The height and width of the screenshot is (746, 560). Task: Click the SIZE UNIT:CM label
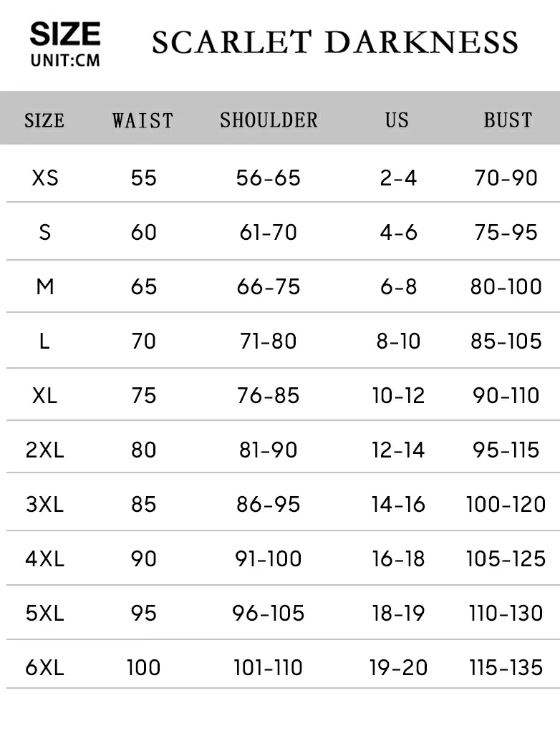[64, 44]
